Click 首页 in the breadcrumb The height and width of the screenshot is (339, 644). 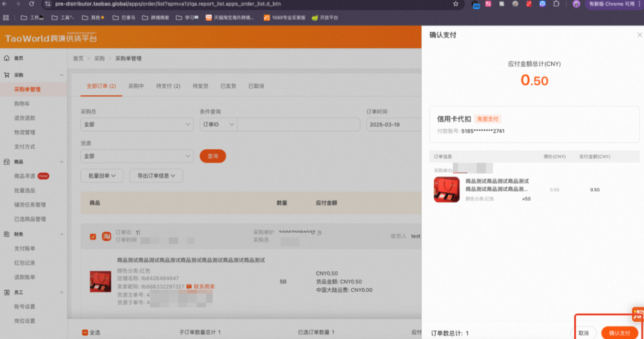tap(78, 59)
